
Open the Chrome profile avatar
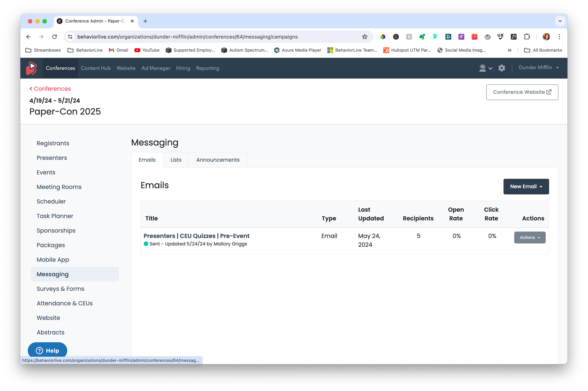pyautogui.click(x=546, y=37)
